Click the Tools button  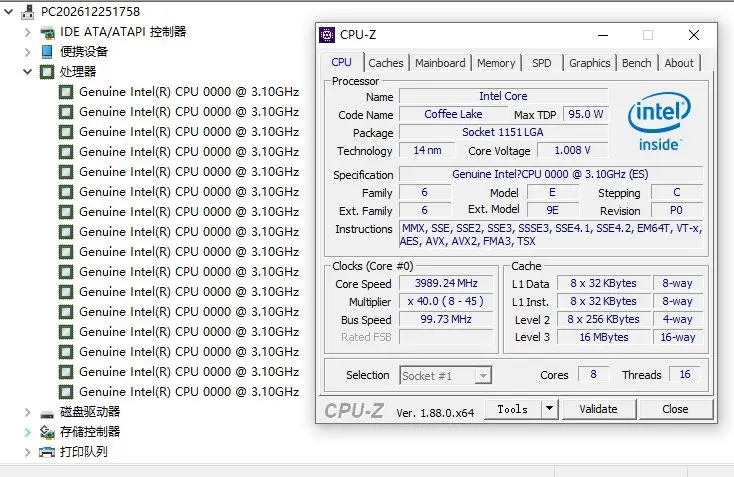pyautogui.click(x=513, y=409)
